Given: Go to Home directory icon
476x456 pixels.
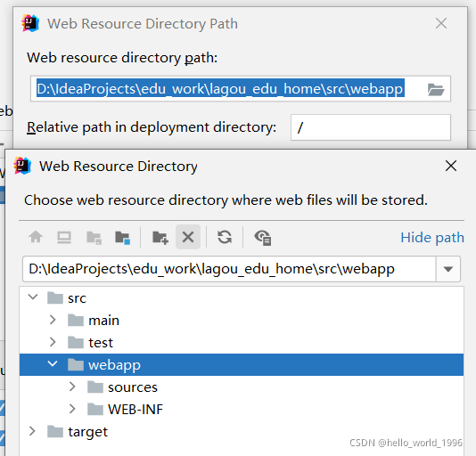Looking at the screenshot, I should pyautogui.click(x=36, y=237).
